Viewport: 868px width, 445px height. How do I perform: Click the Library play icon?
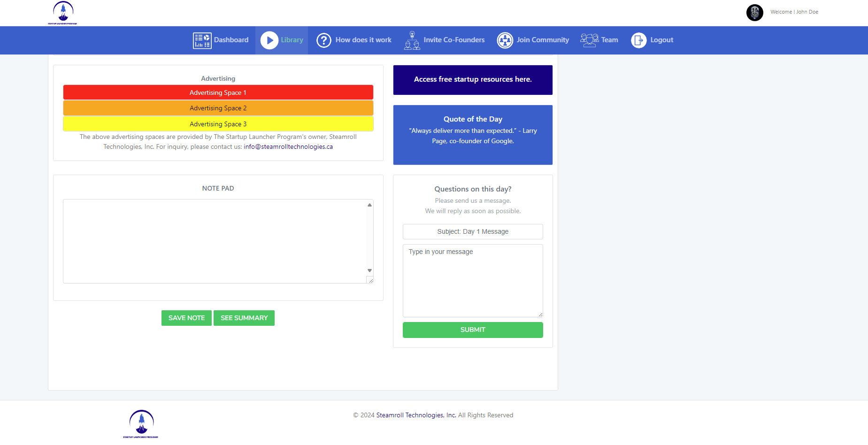(269, 40)
